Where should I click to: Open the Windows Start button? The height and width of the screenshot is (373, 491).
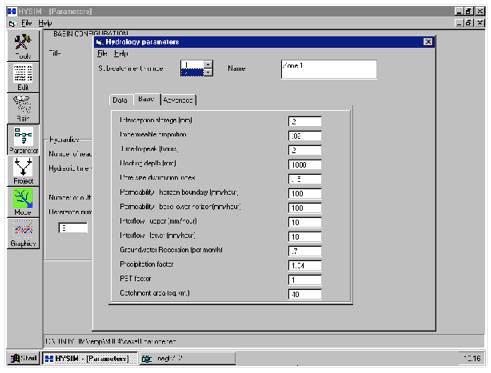click(24, 359)
